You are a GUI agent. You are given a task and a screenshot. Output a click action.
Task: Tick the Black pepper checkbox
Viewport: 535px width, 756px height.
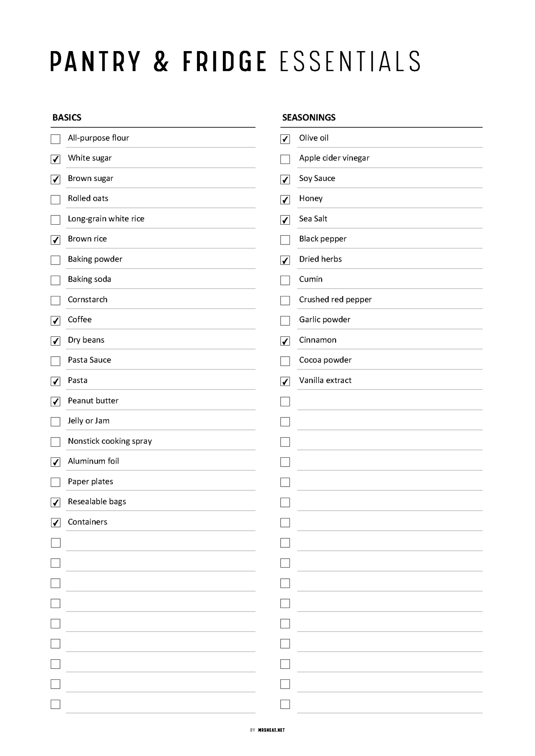[x=285, y=240]
